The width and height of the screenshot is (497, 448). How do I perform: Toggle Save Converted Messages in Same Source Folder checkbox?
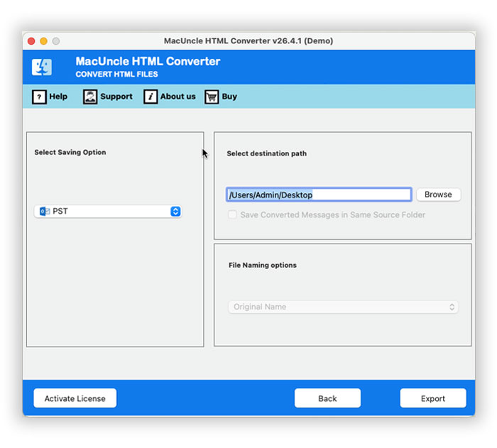tap(232, 214)
